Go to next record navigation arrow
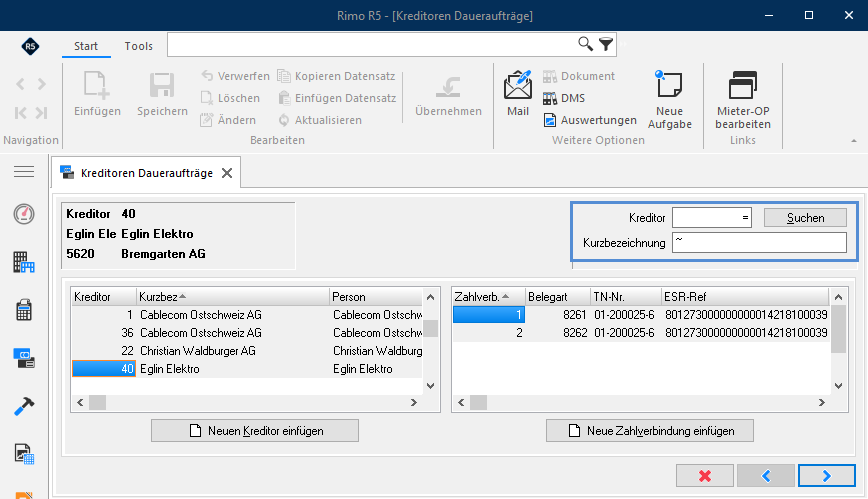Image resolution: width=868 pixels, height=499 pixels. pyautogui.click(x=42, y=84)
